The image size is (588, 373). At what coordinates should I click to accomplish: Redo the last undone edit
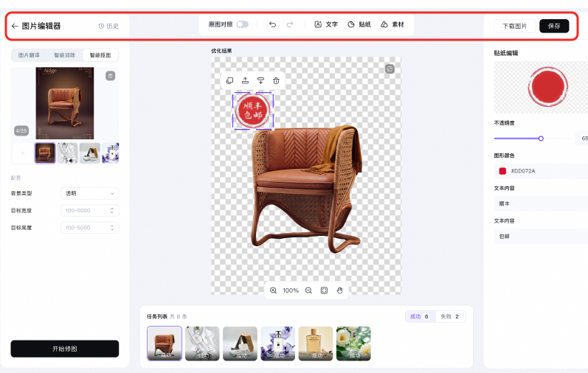point(289,24)
